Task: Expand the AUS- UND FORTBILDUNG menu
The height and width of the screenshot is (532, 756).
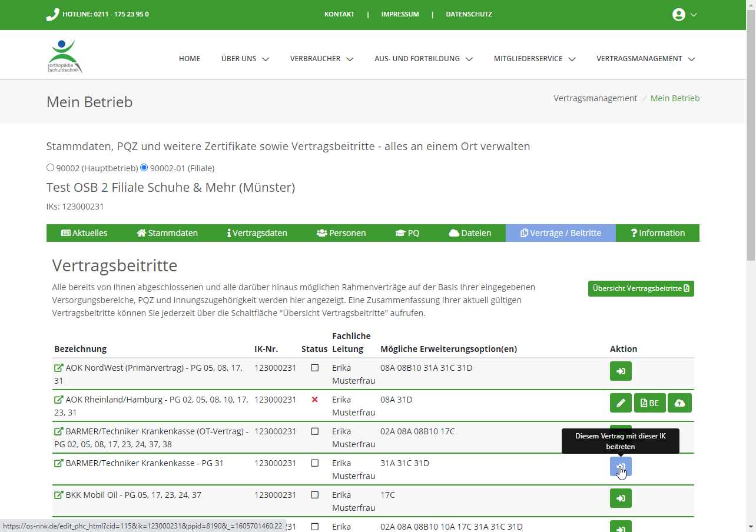Action: tap(424, 59)
